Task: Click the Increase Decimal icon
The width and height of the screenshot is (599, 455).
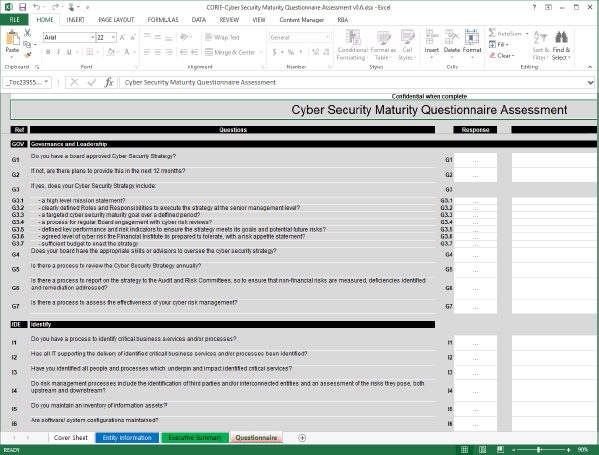Action: (316, 52)
